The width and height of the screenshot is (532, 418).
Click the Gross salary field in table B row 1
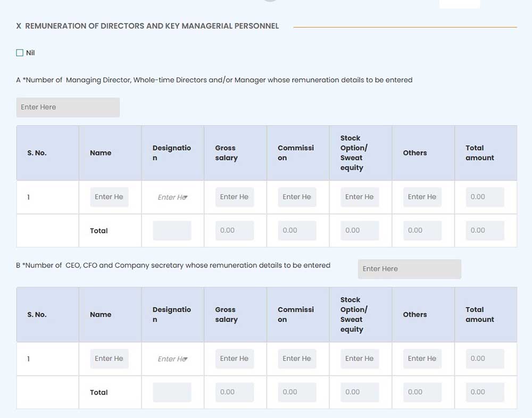tap(235, 358)
